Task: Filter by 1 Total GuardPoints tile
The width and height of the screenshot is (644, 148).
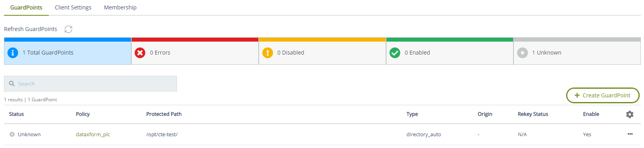Action: tap(68, 51)
